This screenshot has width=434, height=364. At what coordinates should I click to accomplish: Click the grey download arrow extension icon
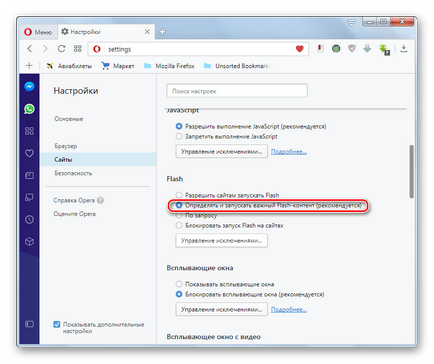coord(367,49)
